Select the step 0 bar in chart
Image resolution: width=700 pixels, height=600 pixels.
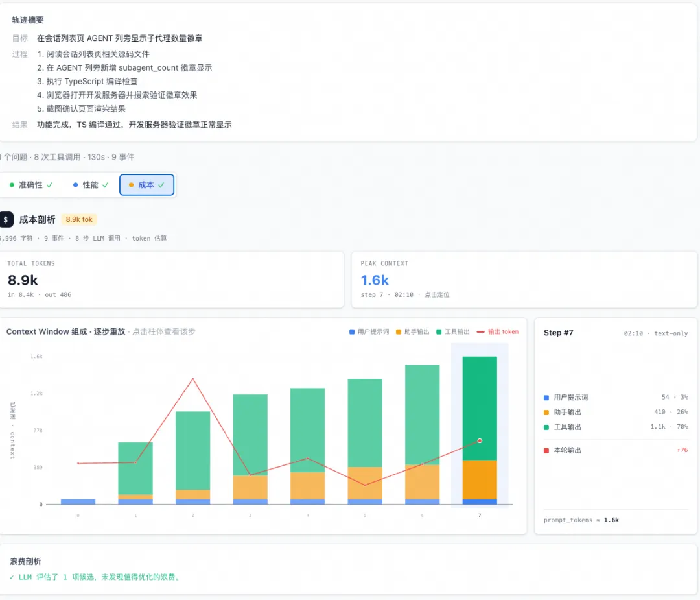[78, 501]
